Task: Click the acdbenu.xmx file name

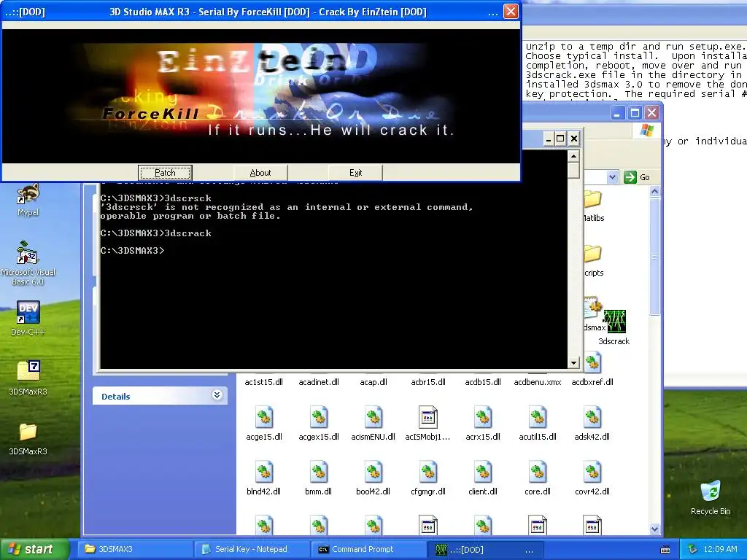Action: coord(538,382)
